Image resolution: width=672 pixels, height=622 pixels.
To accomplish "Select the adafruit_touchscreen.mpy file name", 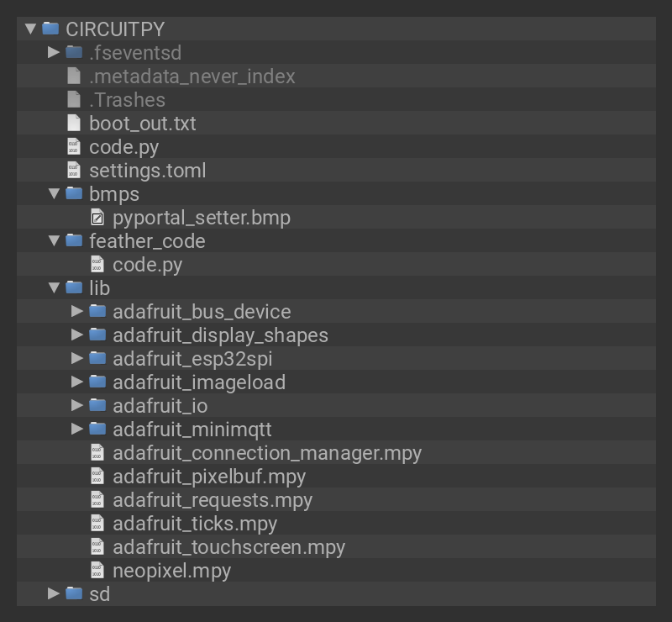I will coord(228,547).
